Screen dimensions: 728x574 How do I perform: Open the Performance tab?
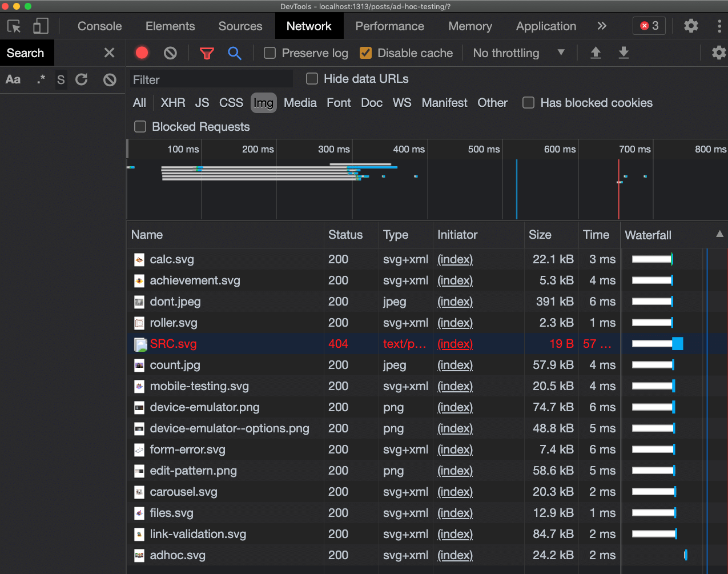point(389,26)
